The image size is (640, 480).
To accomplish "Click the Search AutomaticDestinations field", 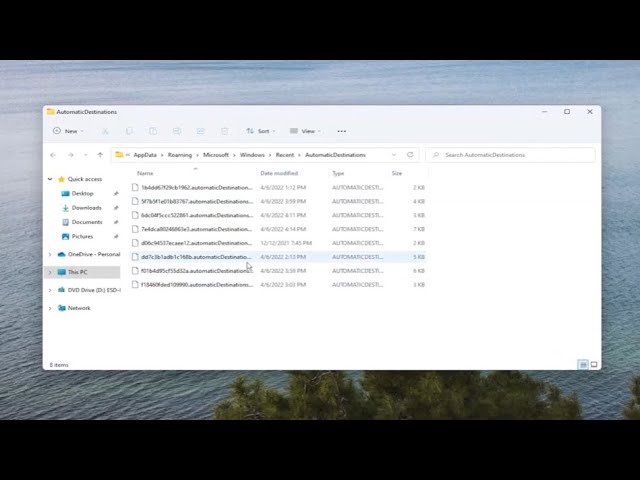I will pyautogui.click(x=510, y=155).
